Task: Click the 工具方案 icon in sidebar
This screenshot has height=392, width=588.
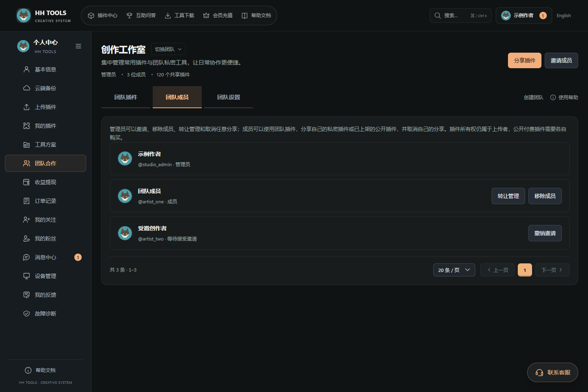Action: coord(27,145)
